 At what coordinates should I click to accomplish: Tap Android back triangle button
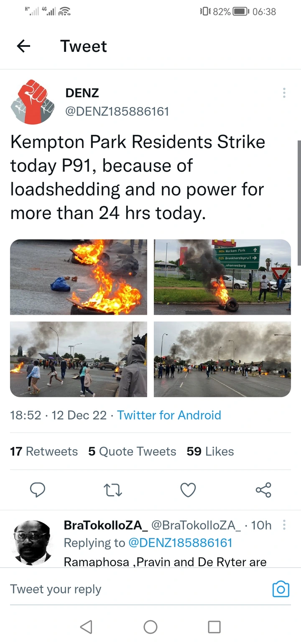tap(86, 626)
